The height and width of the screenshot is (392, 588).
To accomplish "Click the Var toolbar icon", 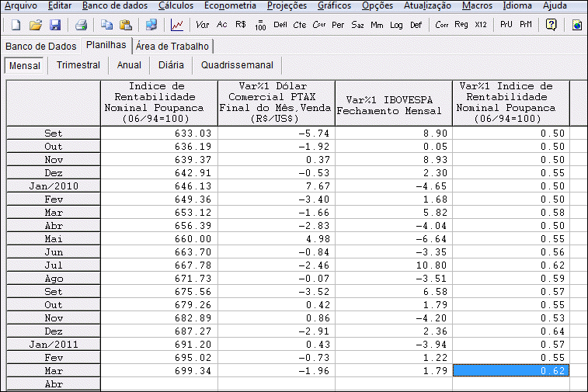I will point(203,25).
